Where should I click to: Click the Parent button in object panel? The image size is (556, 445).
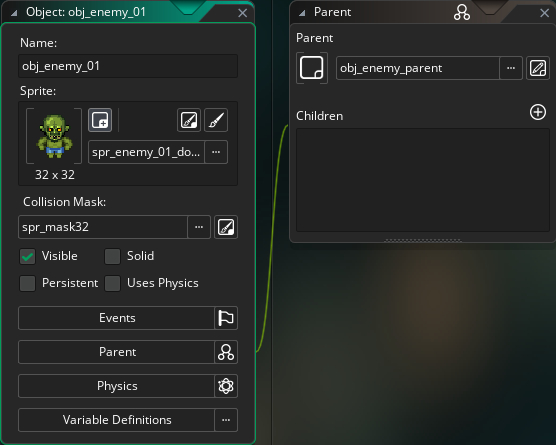117,352
